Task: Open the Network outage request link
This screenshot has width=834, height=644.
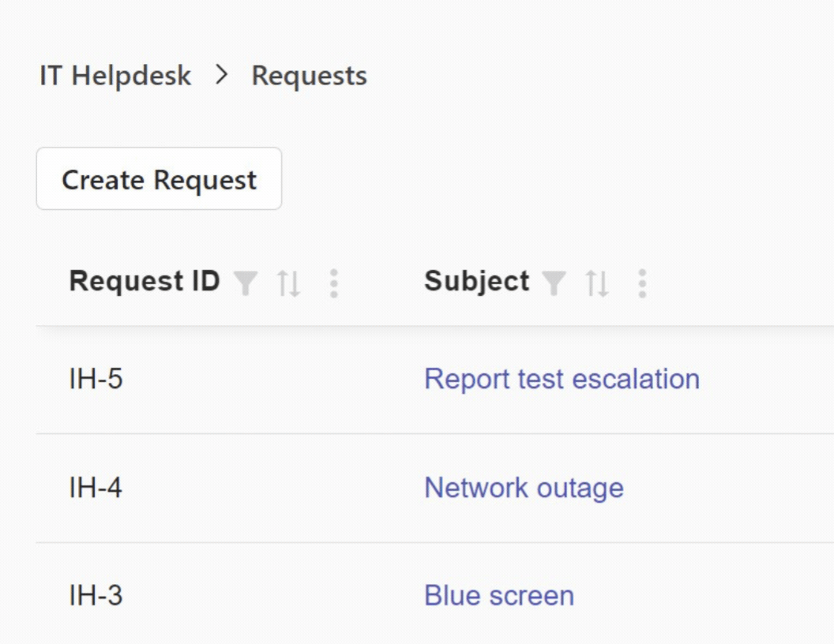Action: pyautogui.click(x=524, y=488)
